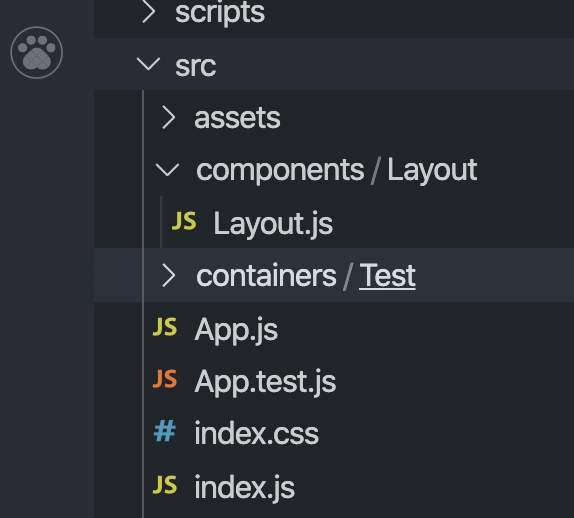The height and width of the screenshot is (518, 574).
Task: Select the src folder label
Action: pyautogui.click(x=196, y=66)
